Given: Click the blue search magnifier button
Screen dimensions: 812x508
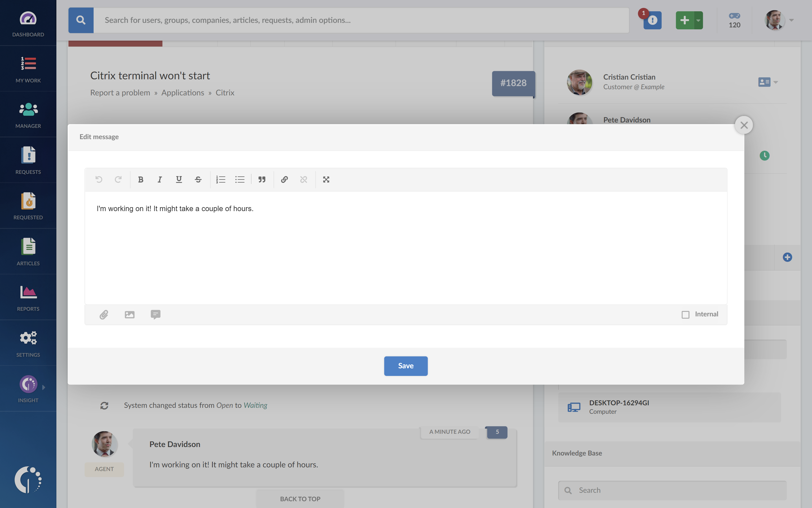Looking at the screenshot, I should coord(81,20).
